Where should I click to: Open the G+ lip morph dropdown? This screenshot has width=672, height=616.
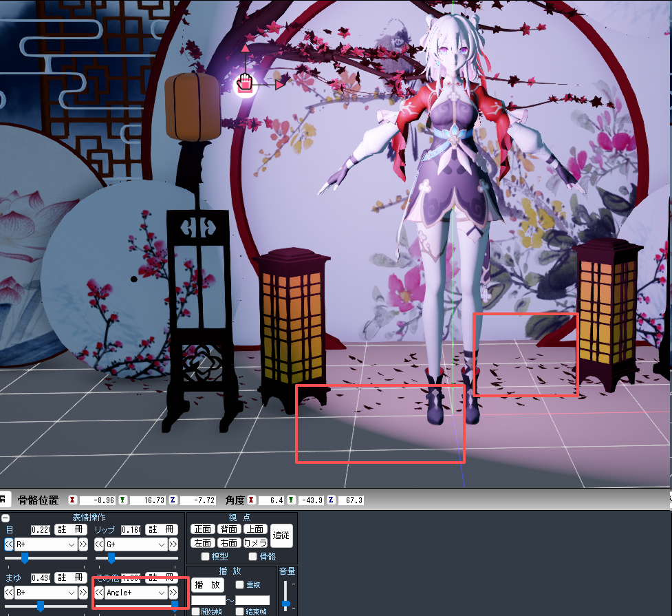136,544
